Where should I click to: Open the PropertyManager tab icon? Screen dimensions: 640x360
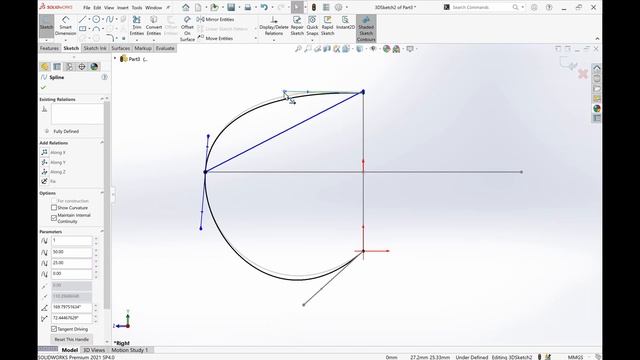[x=57, y=67]
